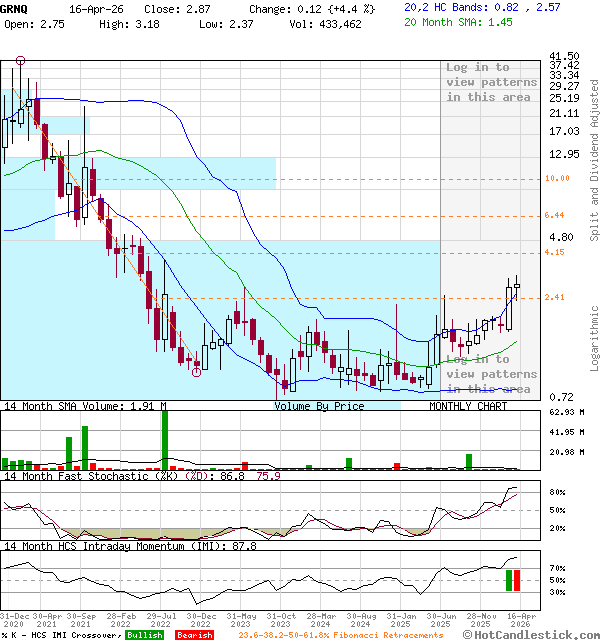Viewport: 600px width, 640px height.
Task: Click the Fibonacci Retracements legend text
Action: 382,634
